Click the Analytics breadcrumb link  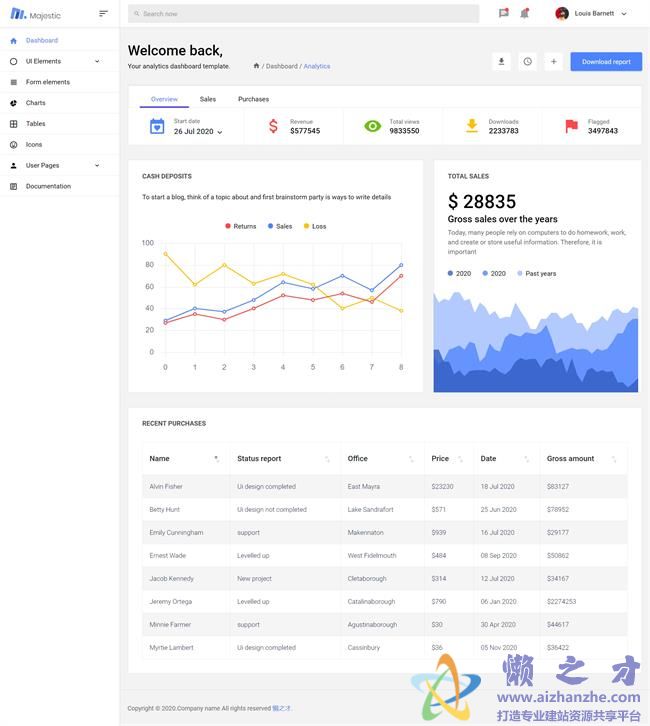tap(317, 66)
